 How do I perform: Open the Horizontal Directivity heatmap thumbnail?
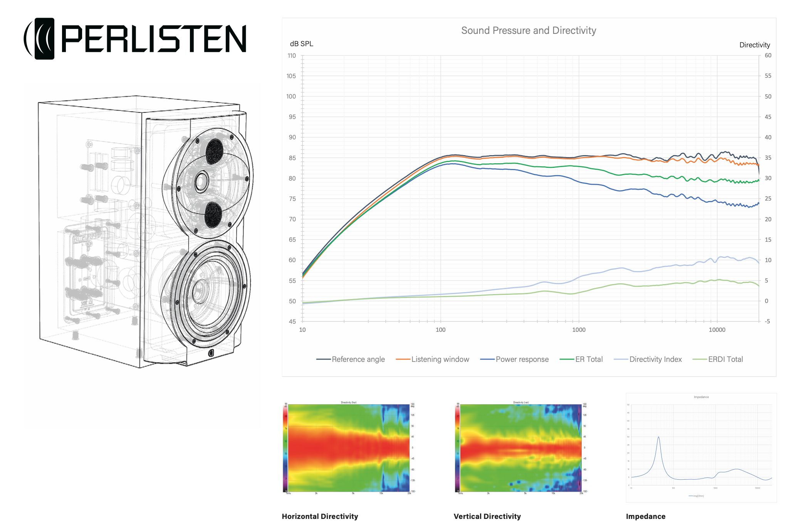click(349, 448)
